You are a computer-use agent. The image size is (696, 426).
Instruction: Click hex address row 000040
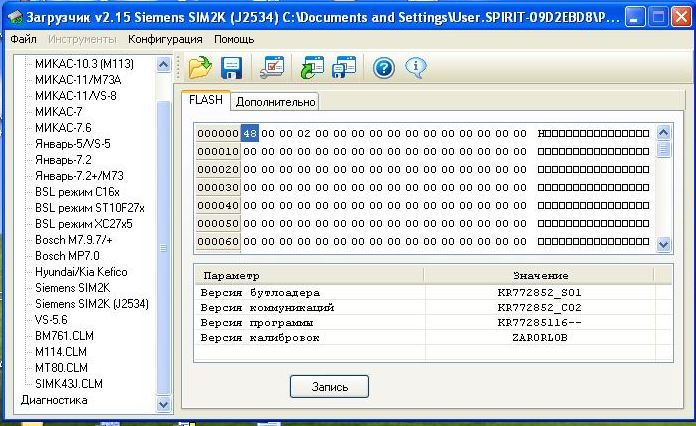[218, 205]
